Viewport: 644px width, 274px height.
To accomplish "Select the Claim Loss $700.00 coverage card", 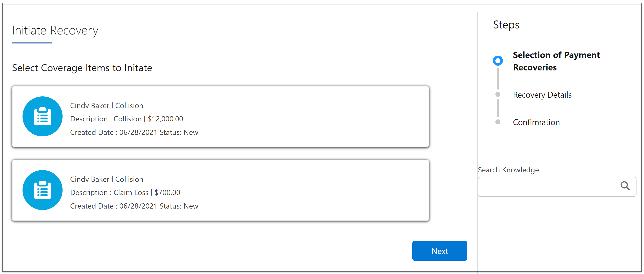I will coord(220,190).
